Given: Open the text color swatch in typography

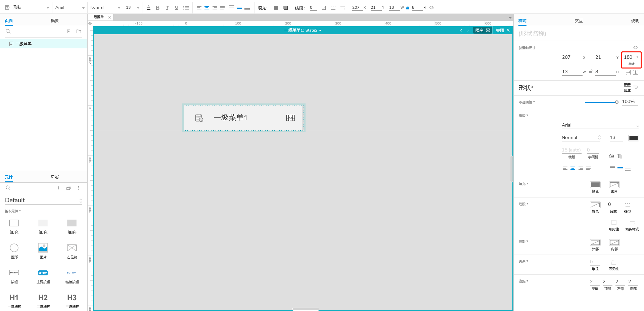Looking at the screenshot, I should click(x=634, y=138).
